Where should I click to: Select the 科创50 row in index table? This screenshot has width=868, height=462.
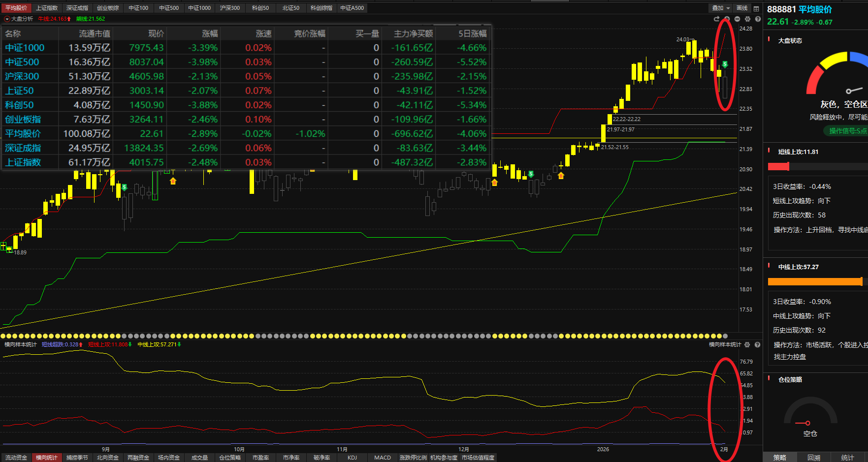(20, 105)
